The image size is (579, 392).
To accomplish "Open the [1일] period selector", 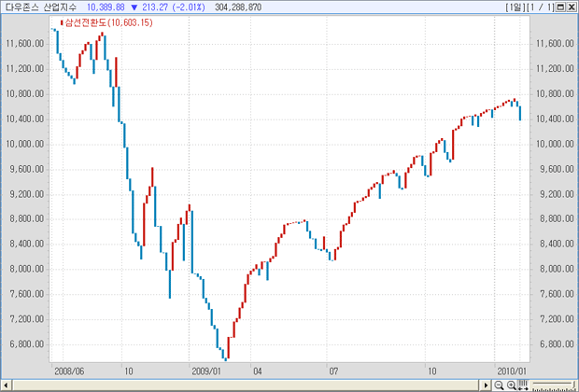I will (515, 7).
